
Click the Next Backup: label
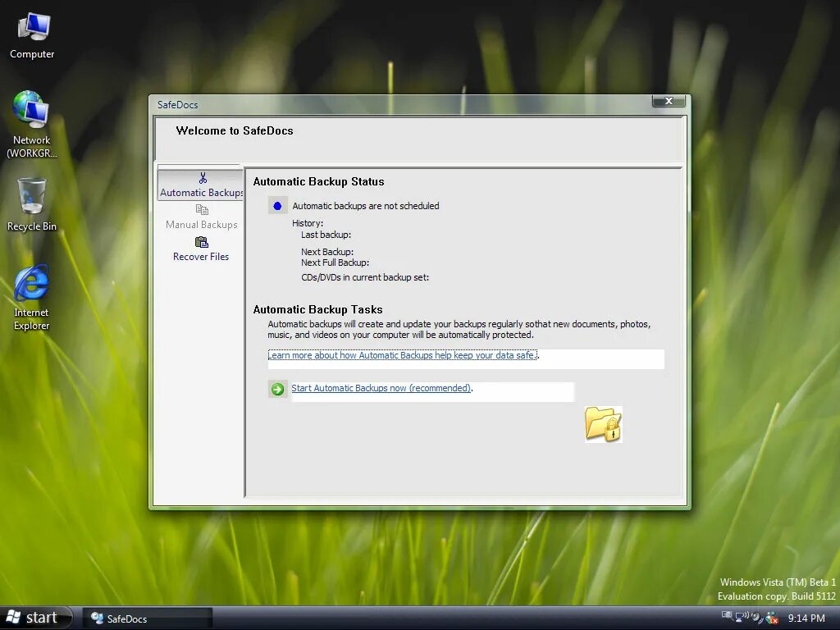(x=327, y=252)
